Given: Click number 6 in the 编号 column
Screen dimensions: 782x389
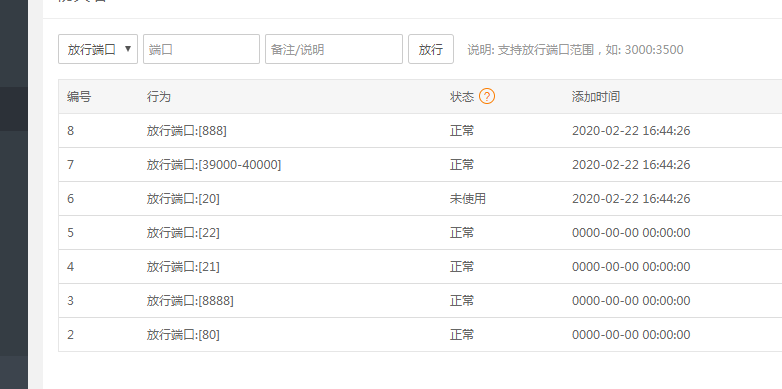Looking at the screenshot, I should 70,198.
